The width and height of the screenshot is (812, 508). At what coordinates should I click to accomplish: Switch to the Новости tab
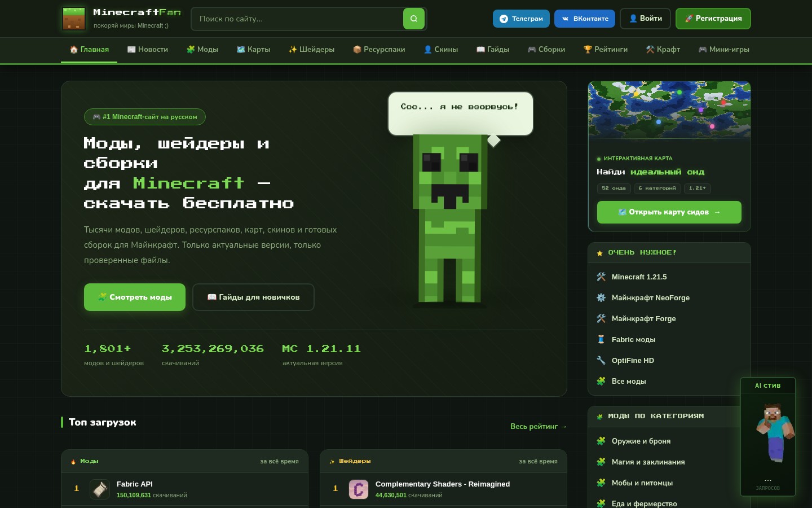[147, 50]
